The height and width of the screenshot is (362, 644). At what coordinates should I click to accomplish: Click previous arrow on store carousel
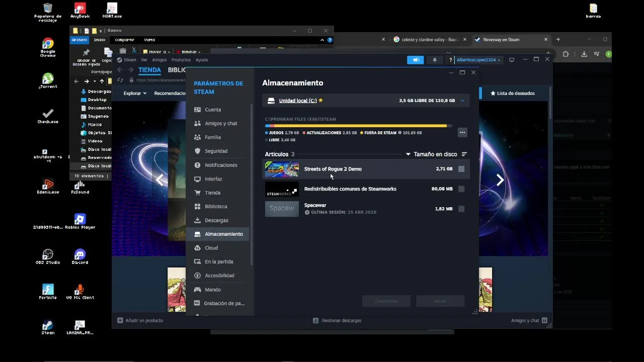(x=160, y=180)
